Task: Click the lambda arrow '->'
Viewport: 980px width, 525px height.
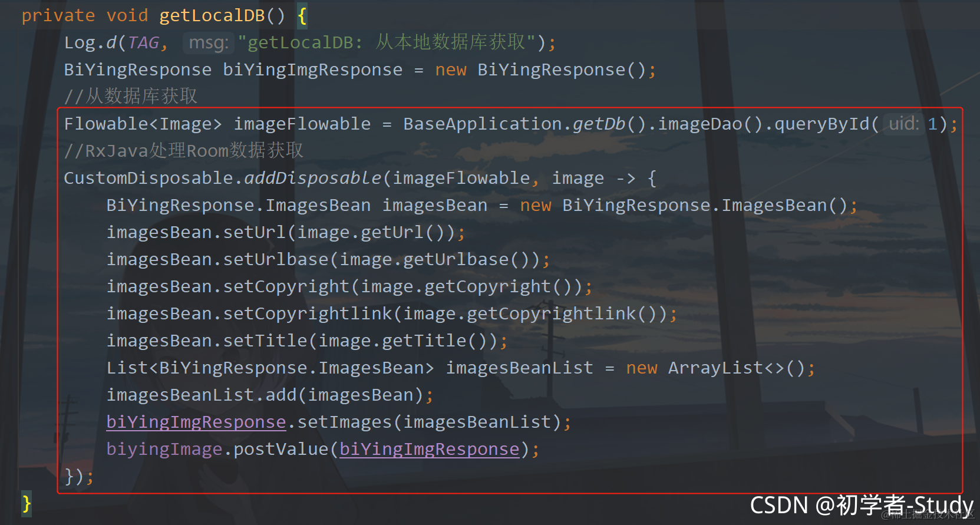Action: coord(626,178)
